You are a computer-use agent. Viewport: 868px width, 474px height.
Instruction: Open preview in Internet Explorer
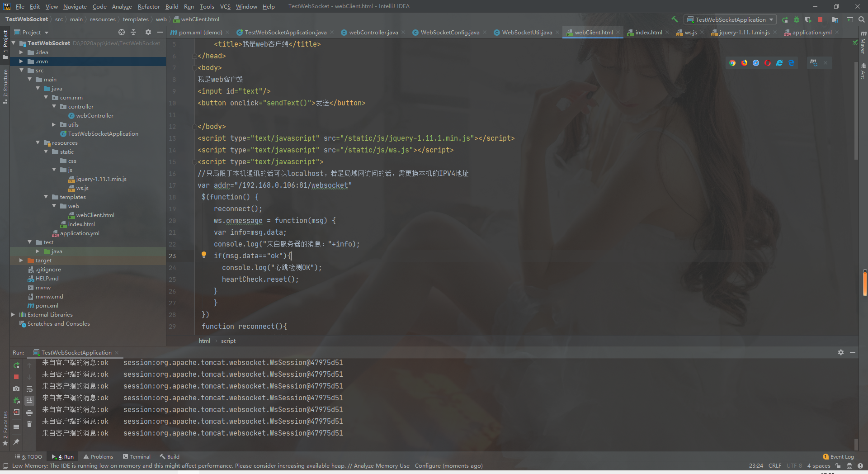tap(779, 63)
